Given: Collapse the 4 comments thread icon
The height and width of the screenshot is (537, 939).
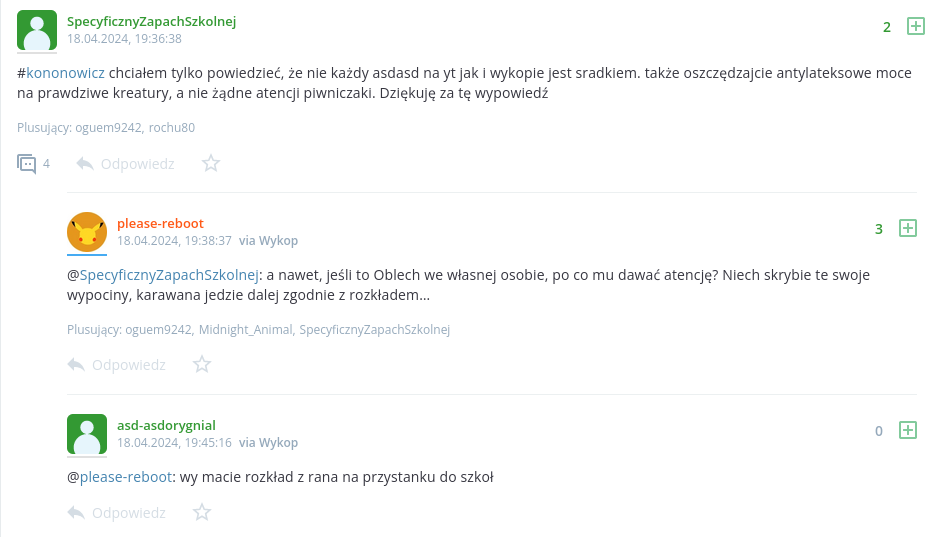Looking at the screenshot, I should click(x=27, y=163).
